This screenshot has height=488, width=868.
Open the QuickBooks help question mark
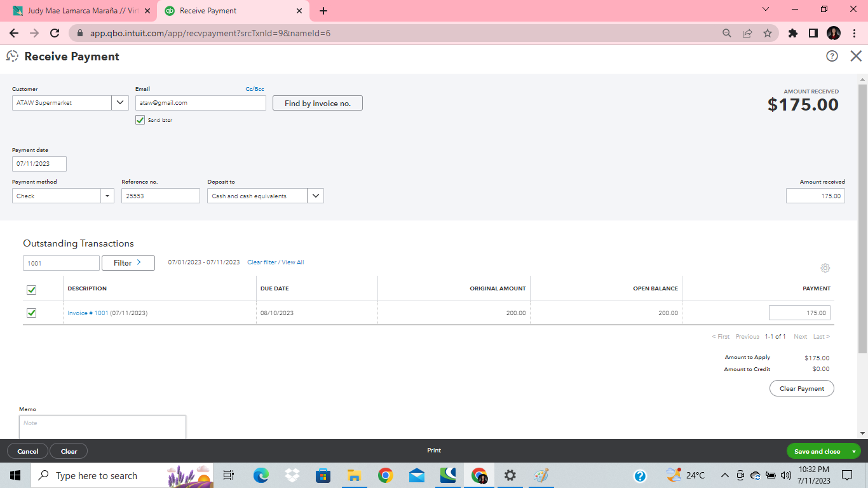click(x=832, y=56)
